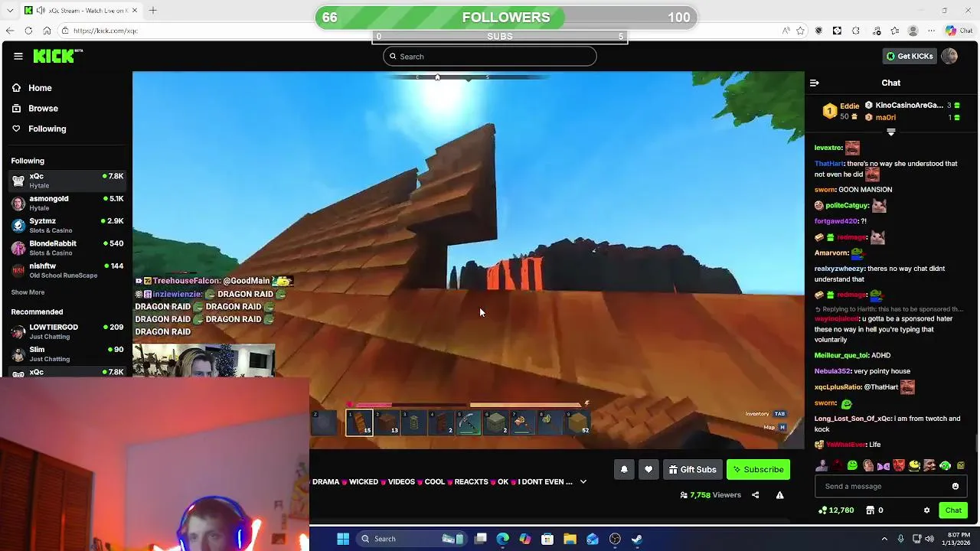Open Copilot Chat in the browser toolbar
The height and width of the screenshot is (551, 980).
[x=959, y=31]
